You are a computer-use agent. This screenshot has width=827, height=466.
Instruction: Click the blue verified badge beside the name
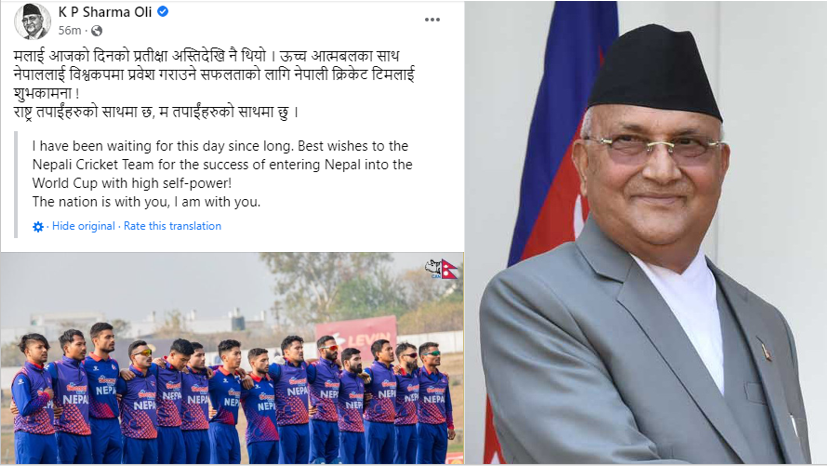pyautogui.click(x=163, y=11)
